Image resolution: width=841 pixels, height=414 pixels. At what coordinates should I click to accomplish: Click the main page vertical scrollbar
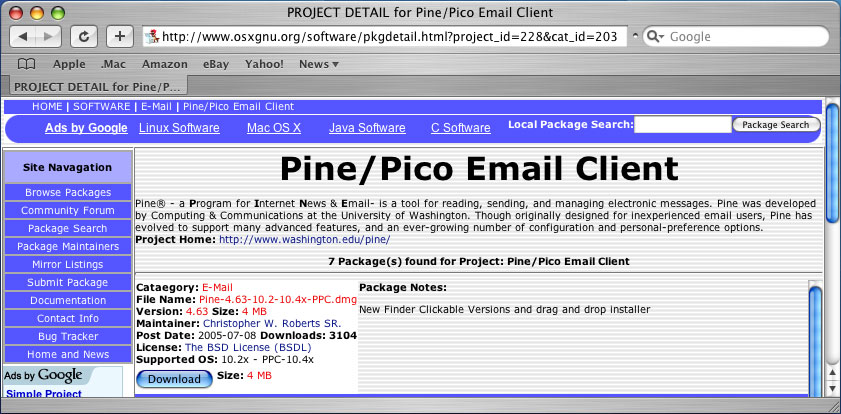(x=832, y=250)
